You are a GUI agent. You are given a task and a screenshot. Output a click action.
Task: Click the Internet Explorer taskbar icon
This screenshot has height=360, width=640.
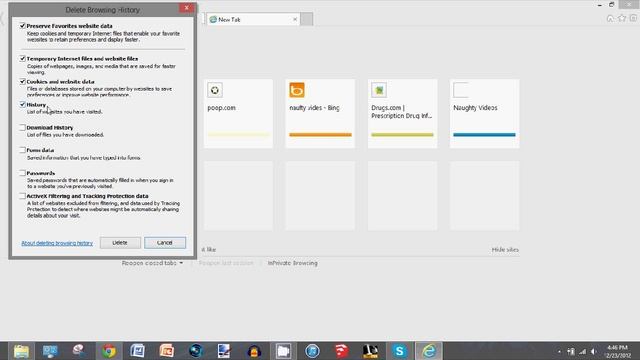pyautogui.click(x=429, y=351)
